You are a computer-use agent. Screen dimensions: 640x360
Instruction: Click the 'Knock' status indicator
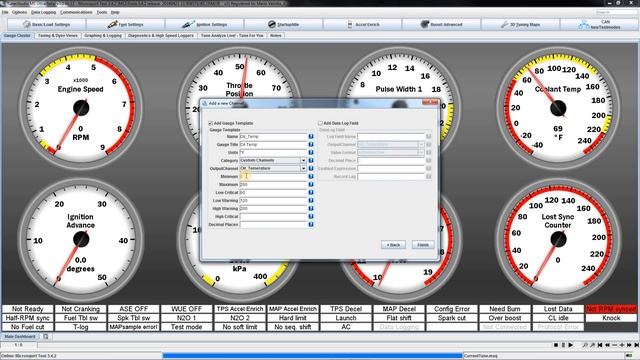611,318
